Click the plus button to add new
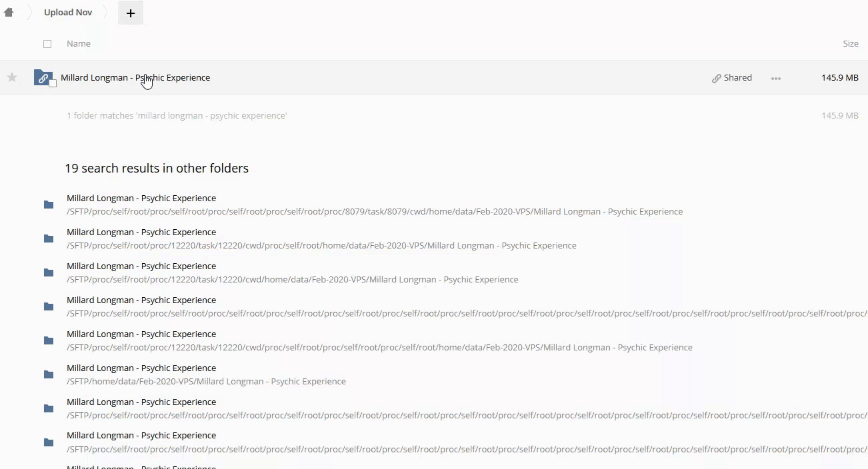 (x=131, y=13)
